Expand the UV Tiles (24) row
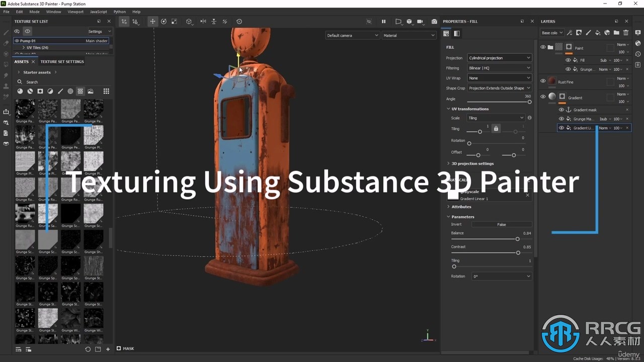The image size is (644, 362). (23, 47)
